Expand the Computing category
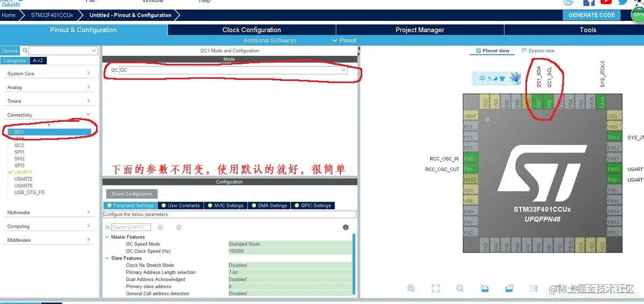This screenshot has width=644, height=304. click(x=49, y=226)
